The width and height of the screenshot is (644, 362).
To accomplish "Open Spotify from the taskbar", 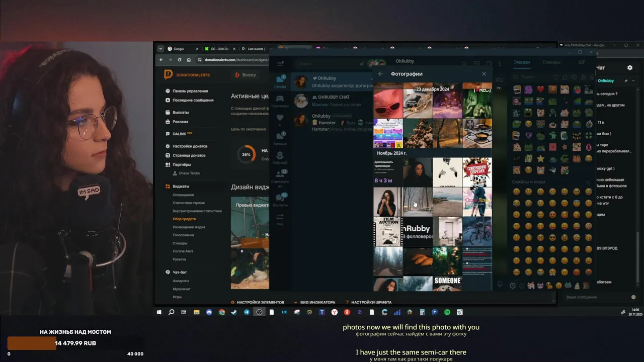I will tap(447, 312).
